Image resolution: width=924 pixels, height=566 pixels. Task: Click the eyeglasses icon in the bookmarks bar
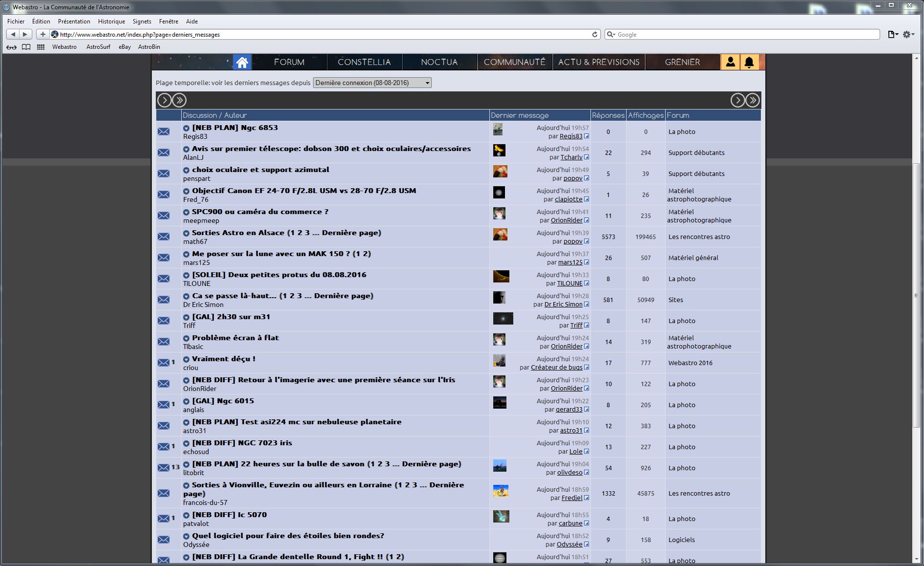11,47
